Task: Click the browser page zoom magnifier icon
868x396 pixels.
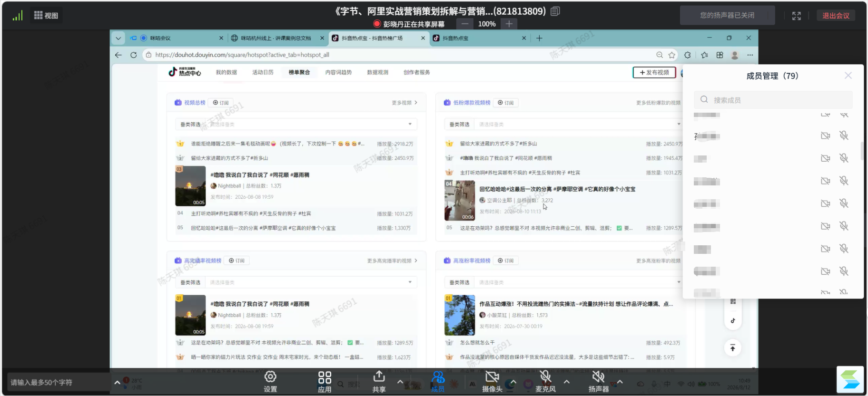Action: click(660, 55)
